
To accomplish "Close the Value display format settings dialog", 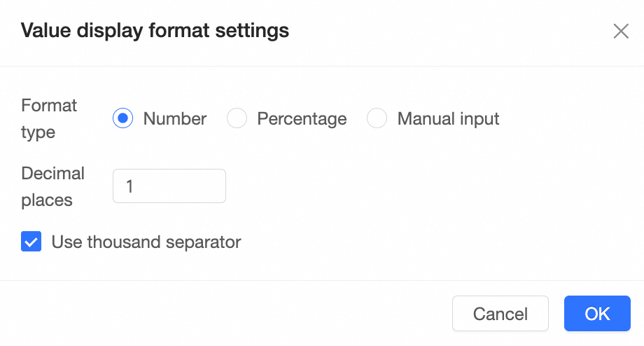I will [x=621, y=32].
